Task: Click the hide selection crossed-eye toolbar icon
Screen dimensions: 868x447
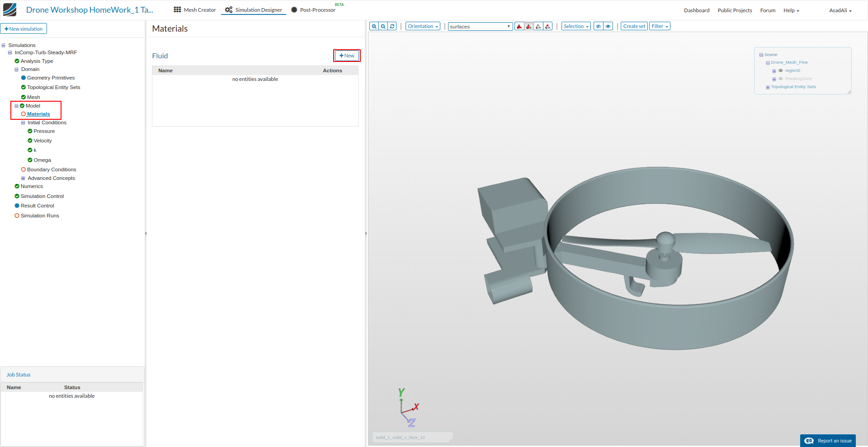Action: pos(598,26)
